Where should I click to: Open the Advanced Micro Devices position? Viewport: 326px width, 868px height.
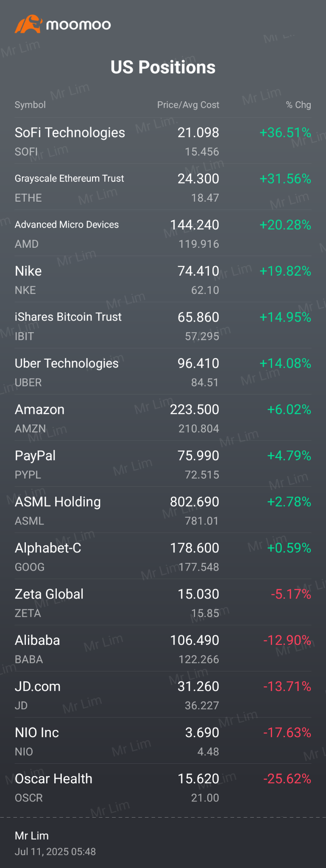163,233
